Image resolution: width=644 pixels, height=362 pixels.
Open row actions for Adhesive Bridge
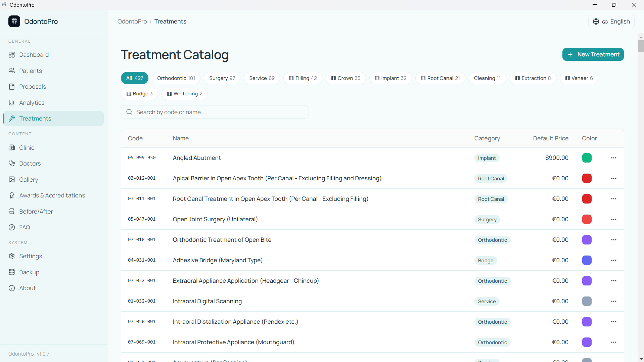pos(614,260)
